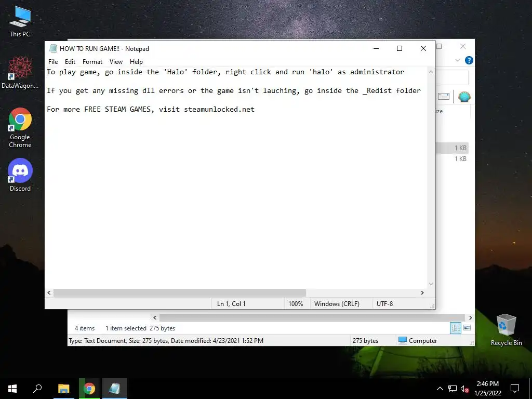
Task: Click Notepad's horizontal scroll right arrow
Action: [x=422, y=293]
